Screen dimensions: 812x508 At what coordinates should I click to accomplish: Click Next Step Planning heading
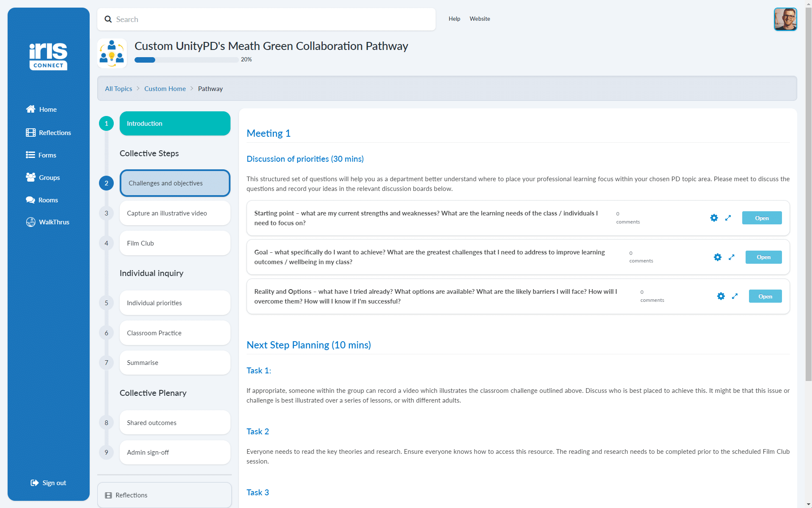point(309,345)
